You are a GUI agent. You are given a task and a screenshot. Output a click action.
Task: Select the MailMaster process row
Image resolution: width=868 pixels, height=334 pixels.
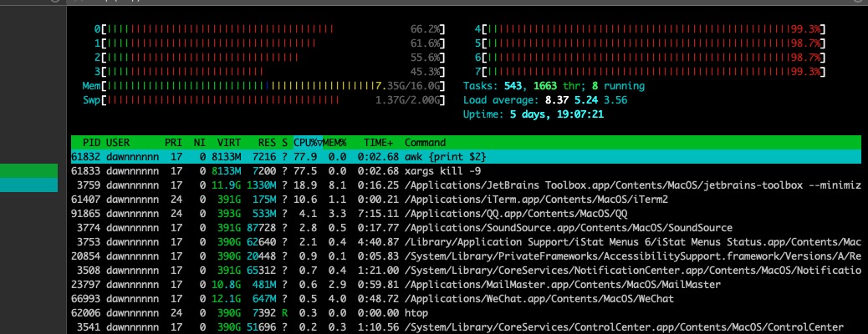click(466, 285)
